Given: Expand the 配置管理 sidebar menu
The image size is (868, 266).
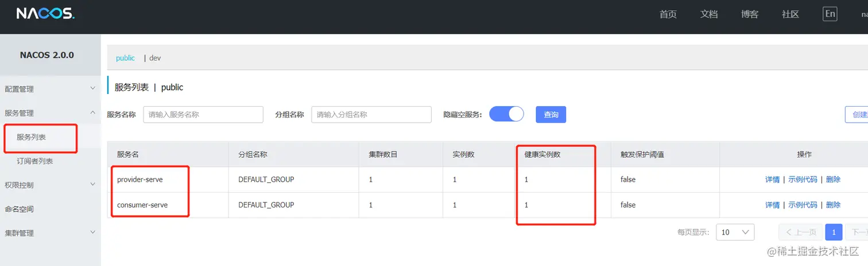Looking at the screenshot, I should pyautogui.click(x=51, y=89).
